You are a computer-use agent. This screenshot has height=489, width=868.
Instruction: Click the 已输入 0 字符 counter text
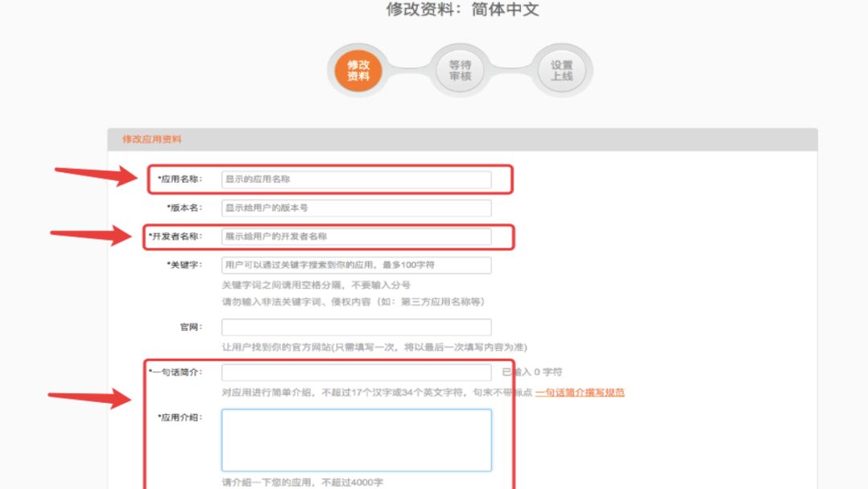click(532, 372)
